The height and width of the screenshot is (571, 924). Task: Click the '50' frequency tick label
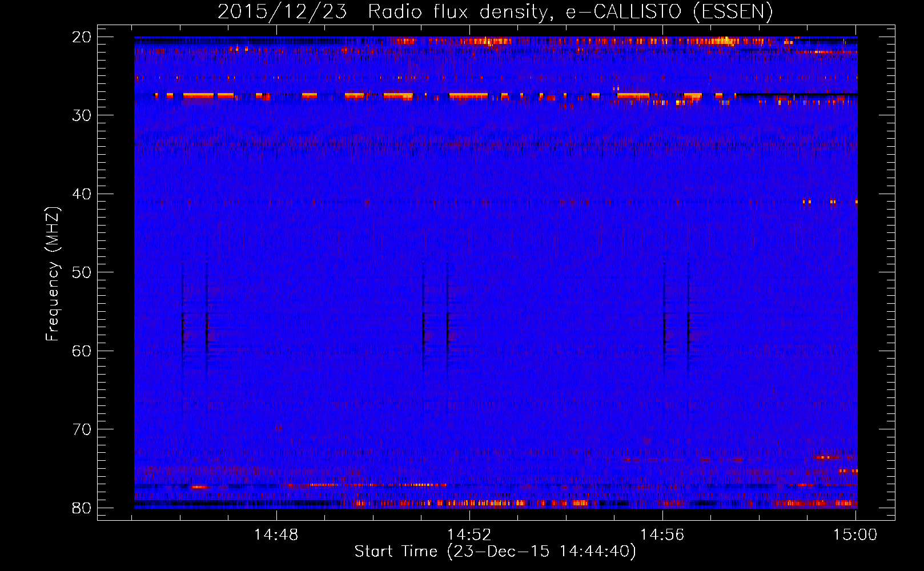pos(82,272)
